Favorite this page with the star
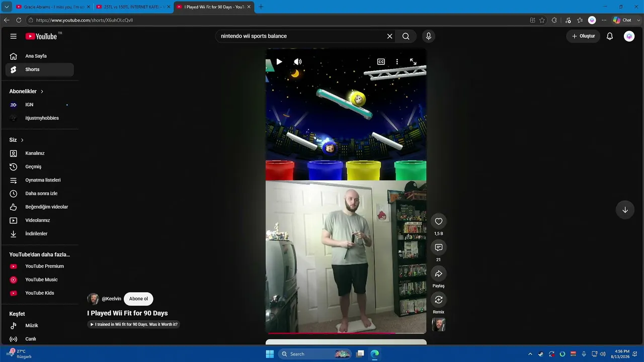Image resolution: width=644 pixels, height=362 pixels. [542, 20]
